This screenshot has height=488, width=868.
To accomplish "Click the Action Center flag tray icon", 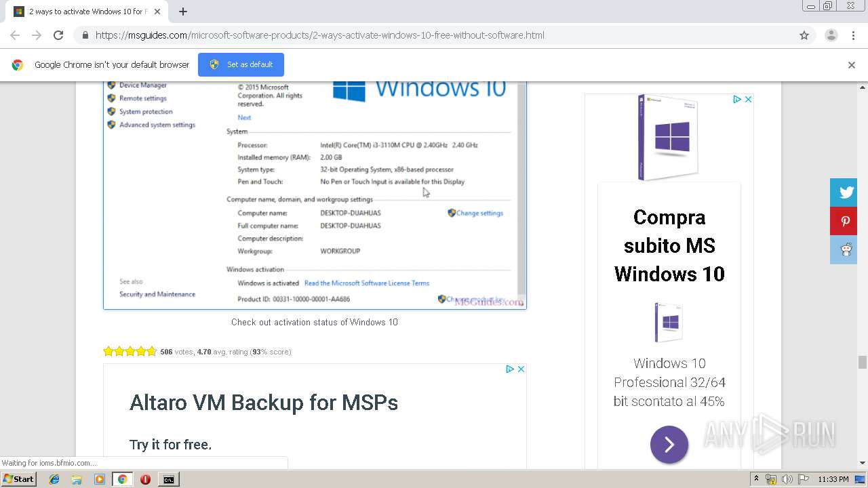I will 803,479.
